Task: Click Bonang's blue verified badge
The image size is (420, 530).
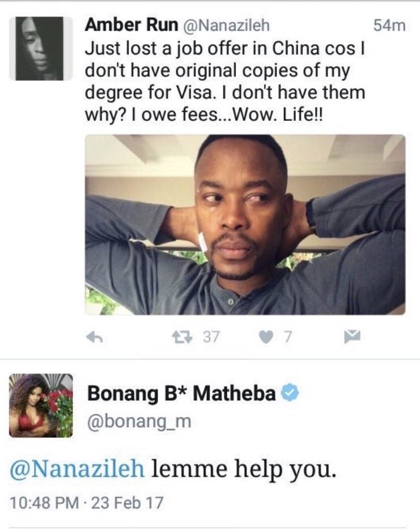Action: point(290,393)
